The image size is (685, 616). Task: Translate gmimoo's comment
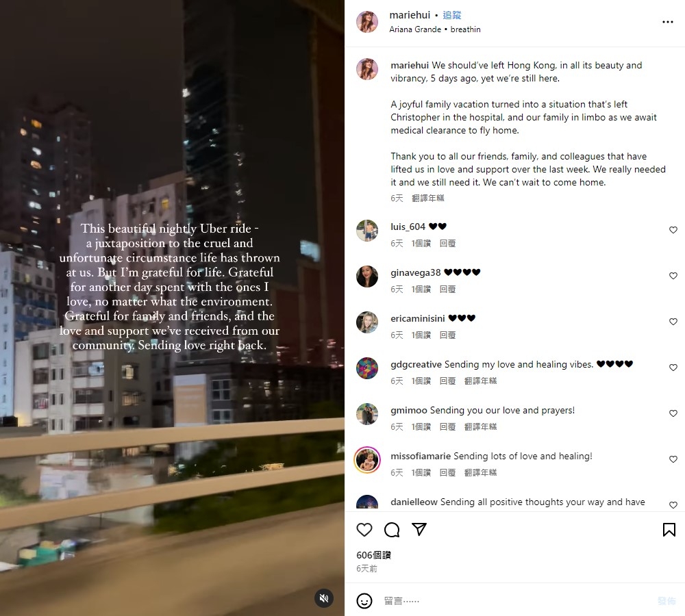tap(481, 426)
